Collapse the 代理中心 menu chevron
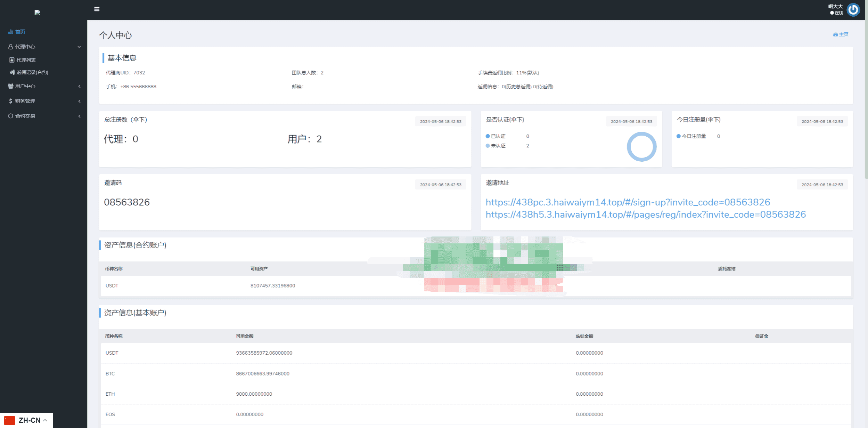868x428 pixels. 79,47
